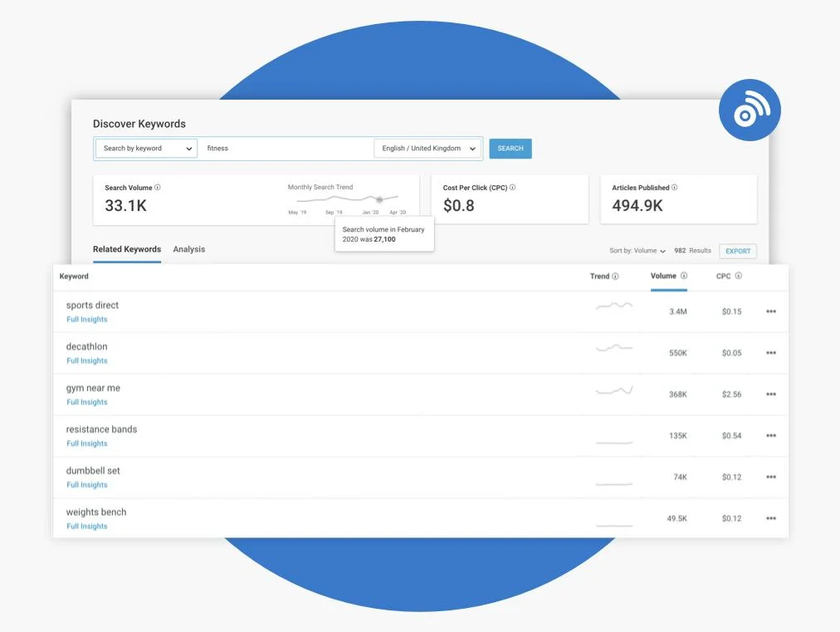Click the $2.56 CPC value
Viewport: 840px width, 632px height.
[731, 394]
